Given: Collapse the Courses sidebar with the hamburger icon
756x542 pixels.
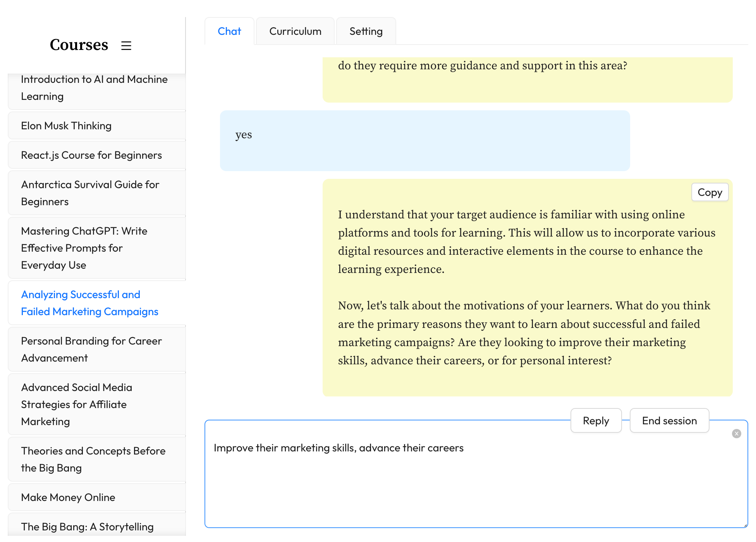Looking at the screenshot, I should pos(126,46).
